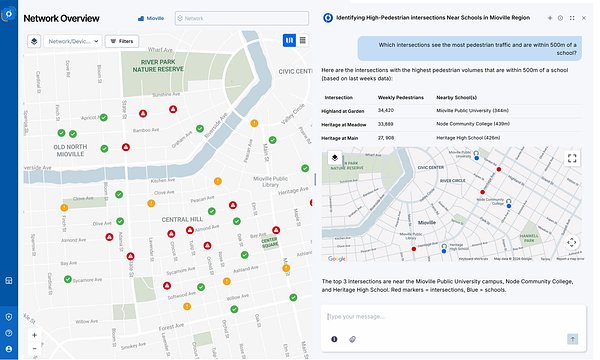Select red marker on Almond Ave left
Viewport: 600px width, 360px height.
[x=109, y=237]
